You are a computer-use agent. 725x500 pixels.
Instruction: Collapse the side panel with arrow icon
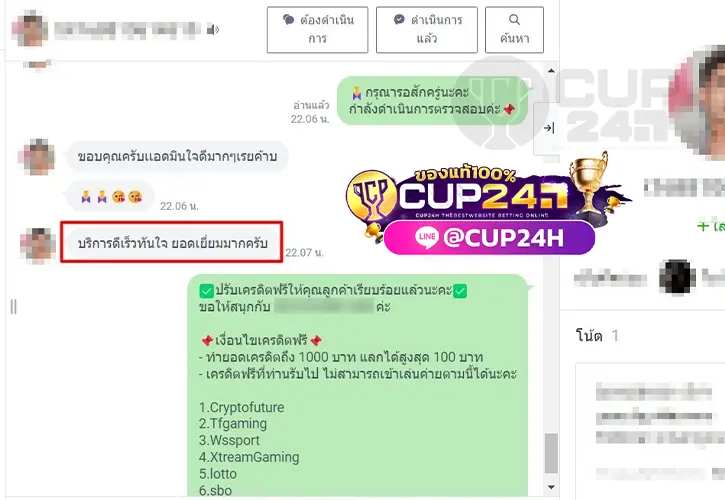click(x=549, y=128)
